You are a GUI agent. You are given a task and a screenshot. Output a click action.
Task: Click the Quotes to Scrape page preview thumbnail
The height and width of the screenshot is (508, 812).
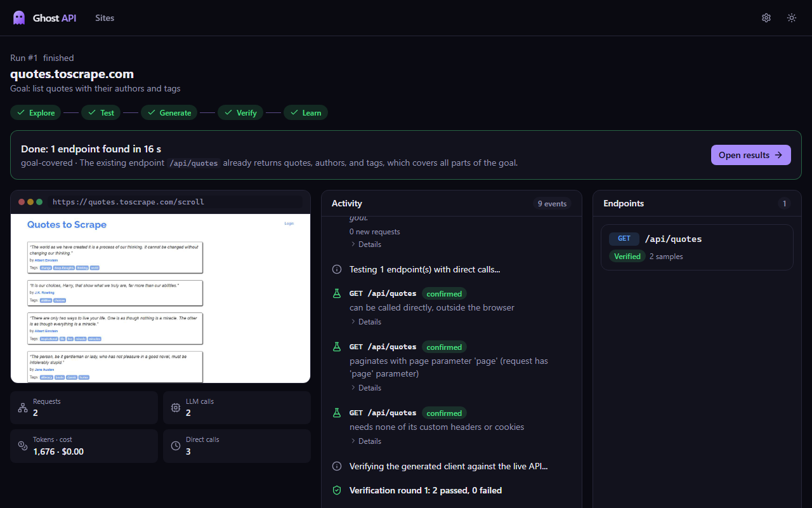[160, 298]
